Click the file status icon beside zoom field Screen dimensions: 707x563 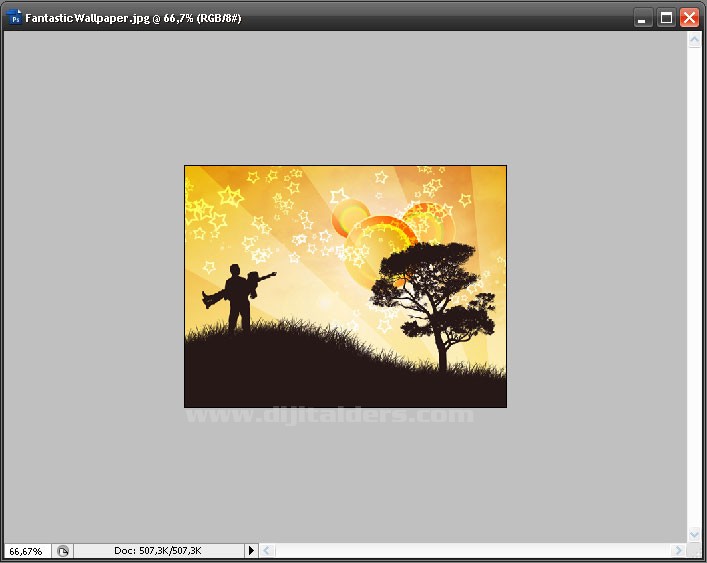63,551
